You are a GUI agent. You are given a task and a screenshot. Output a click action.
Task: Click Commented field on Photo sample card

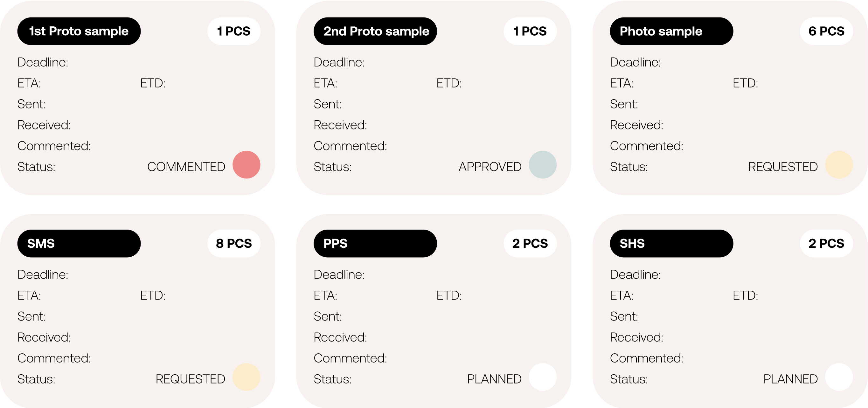tap(647, 146)
